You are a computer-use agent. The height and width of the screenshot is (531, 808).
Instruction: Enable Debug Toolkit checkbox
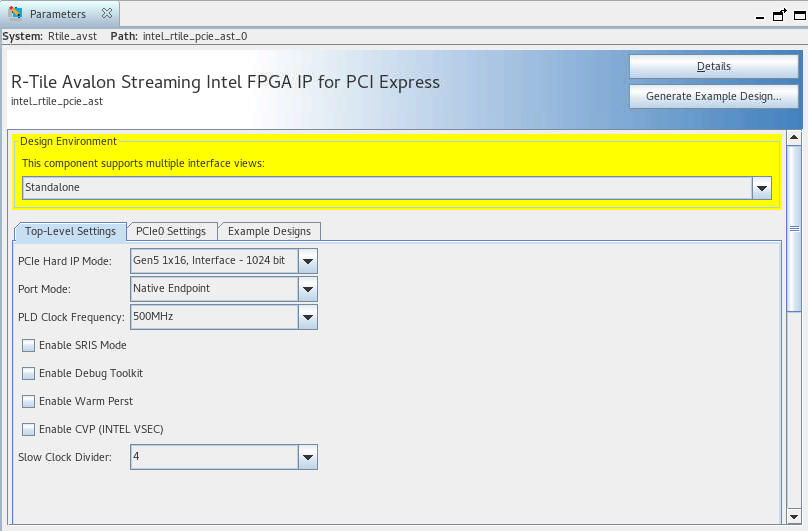coord(28,374)
